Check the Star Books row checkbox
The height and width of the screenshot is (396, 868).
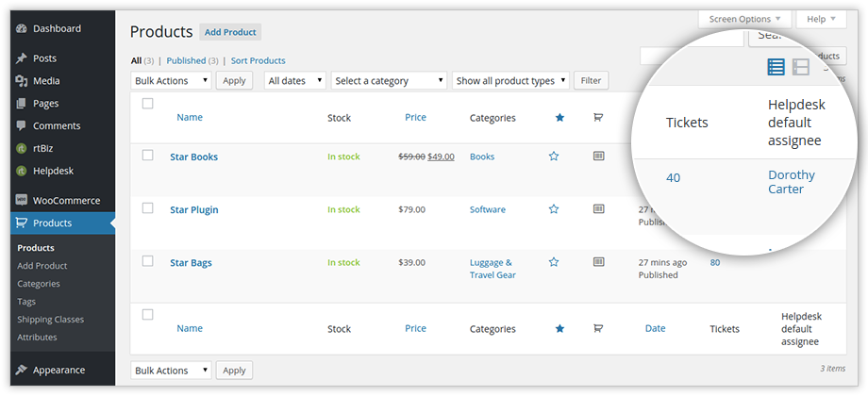point(148,156)
